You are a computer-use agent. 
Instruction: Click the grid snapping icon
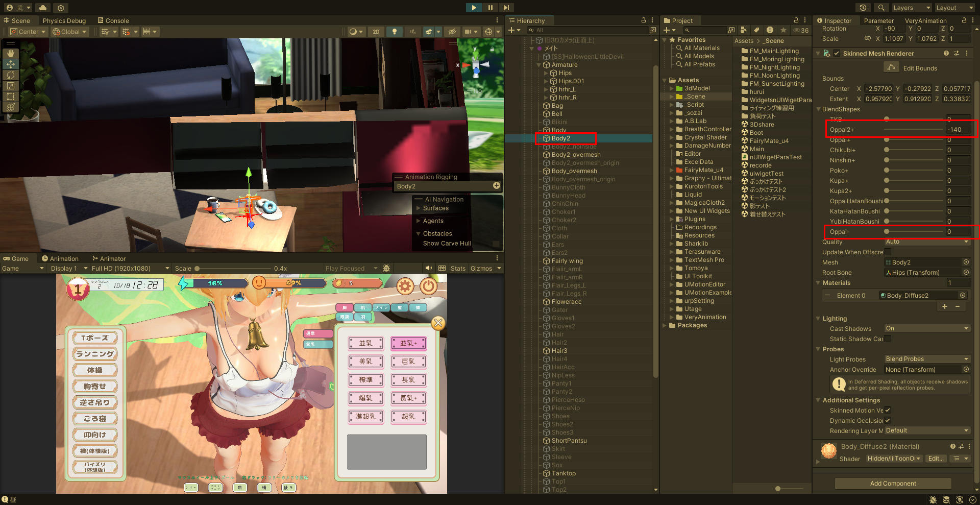tap(105, 32)
